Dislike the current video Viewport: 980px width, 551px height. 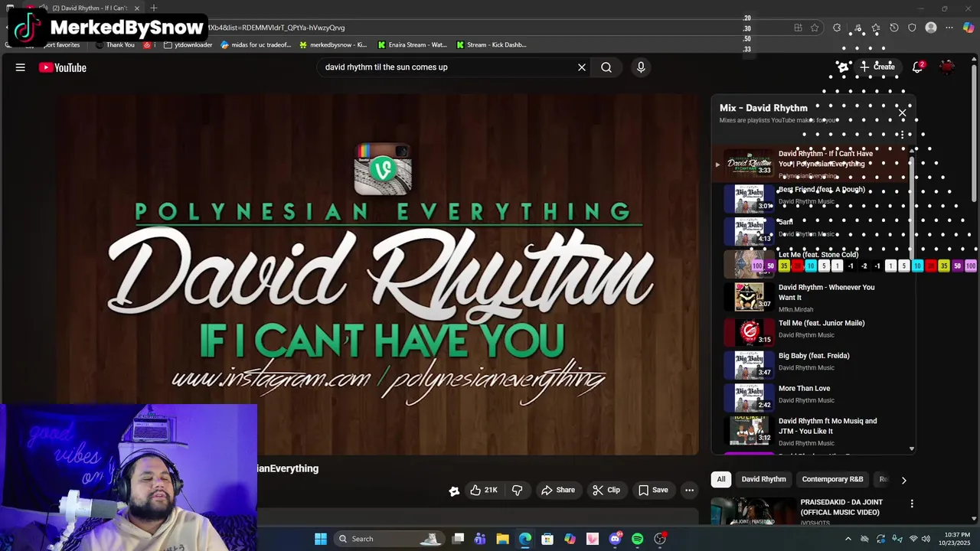[x=518, y=490]
